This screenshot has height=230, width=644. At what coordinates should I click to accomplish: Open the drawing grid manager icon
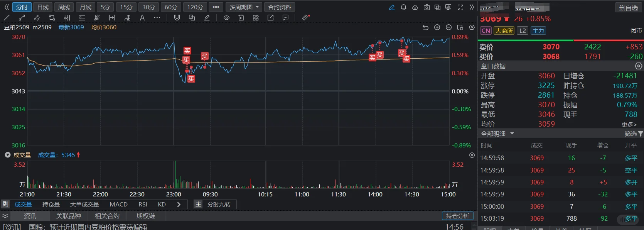[256, 17]
